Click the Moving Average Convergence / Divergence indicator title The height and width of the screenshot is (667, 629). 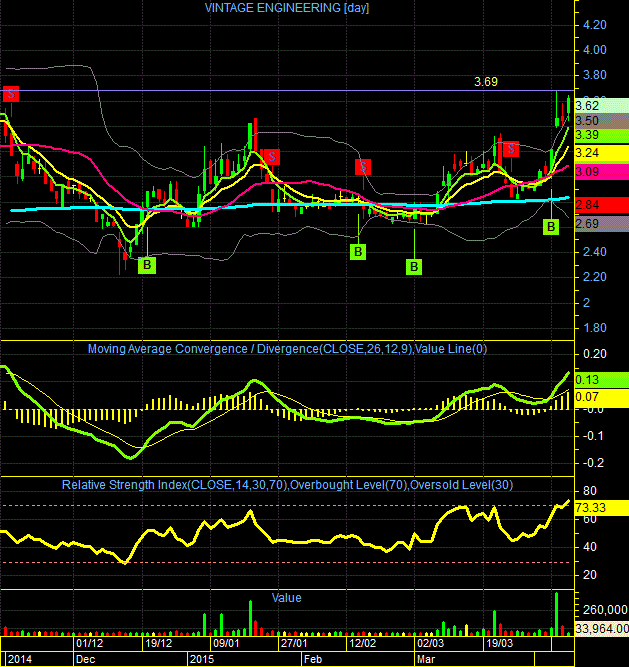(x=287, y=349)
